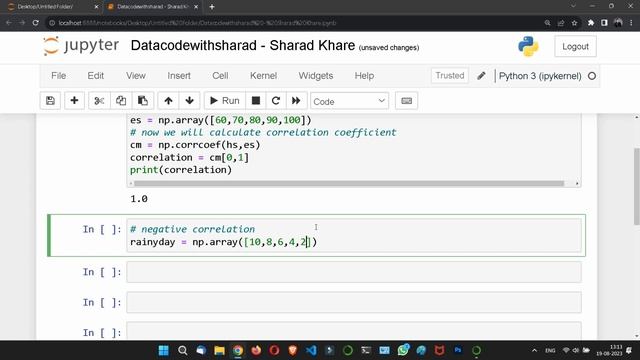Click the horizontal scrollbar in code cell
Image resolution: width=640 pixels, height=360 pixels.
[x=349, y=183]
